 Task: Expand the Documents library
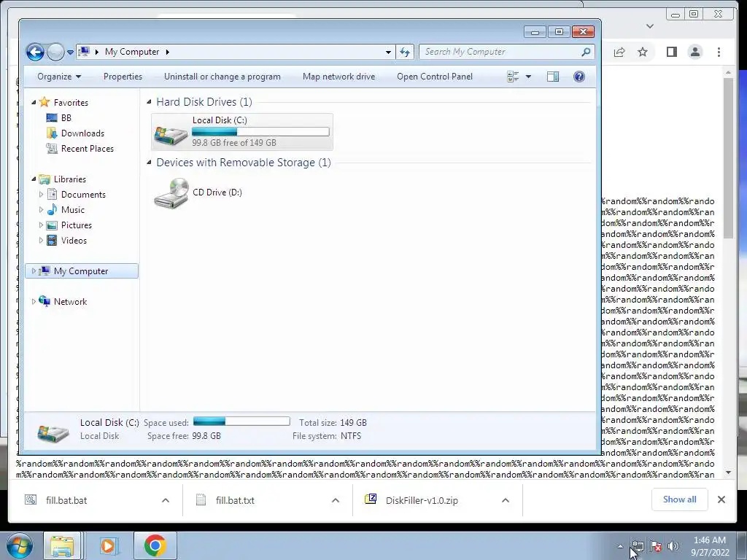[41, 194]
